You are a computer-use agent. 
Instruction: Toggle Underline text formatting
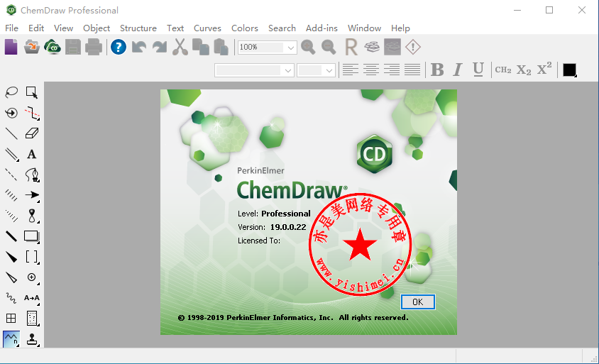pos(478,70)
